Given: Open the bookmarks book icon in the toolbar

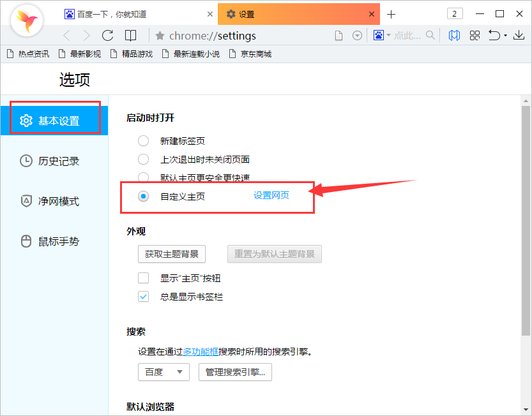Looking at the screenshot, I should coord(455,36).
